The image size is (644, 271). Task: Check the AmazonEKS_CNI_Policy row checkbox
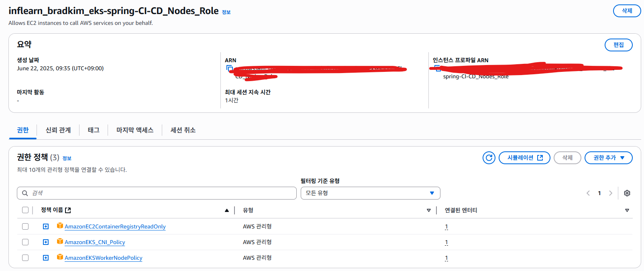click(x=25, y=242)
